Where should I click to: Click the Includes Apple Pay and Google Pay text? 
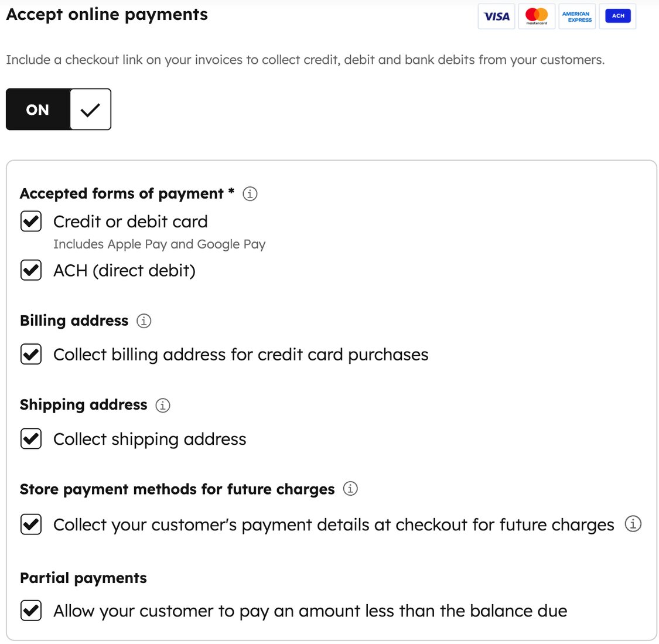(x=159, y=244)
